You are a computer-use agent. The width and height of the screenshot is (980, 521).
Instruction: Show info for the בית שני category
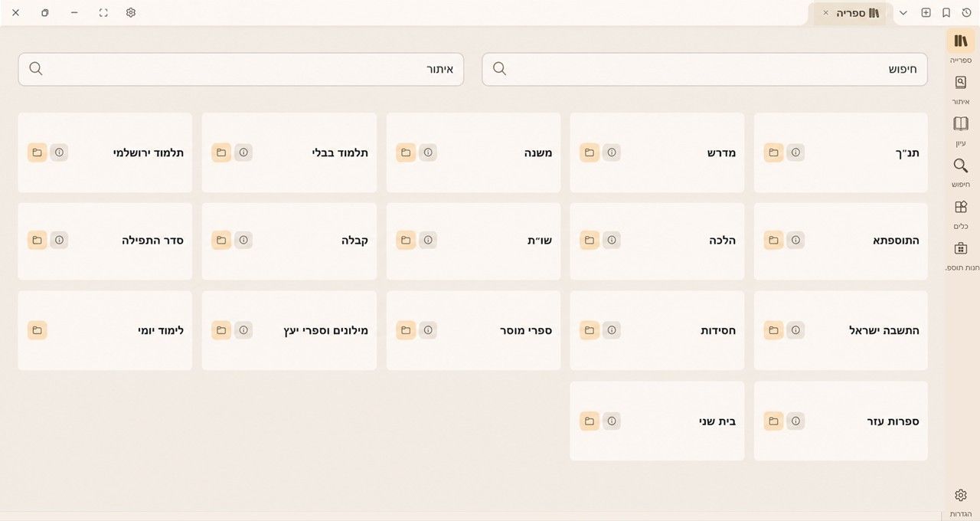click(x=611, y=421)
